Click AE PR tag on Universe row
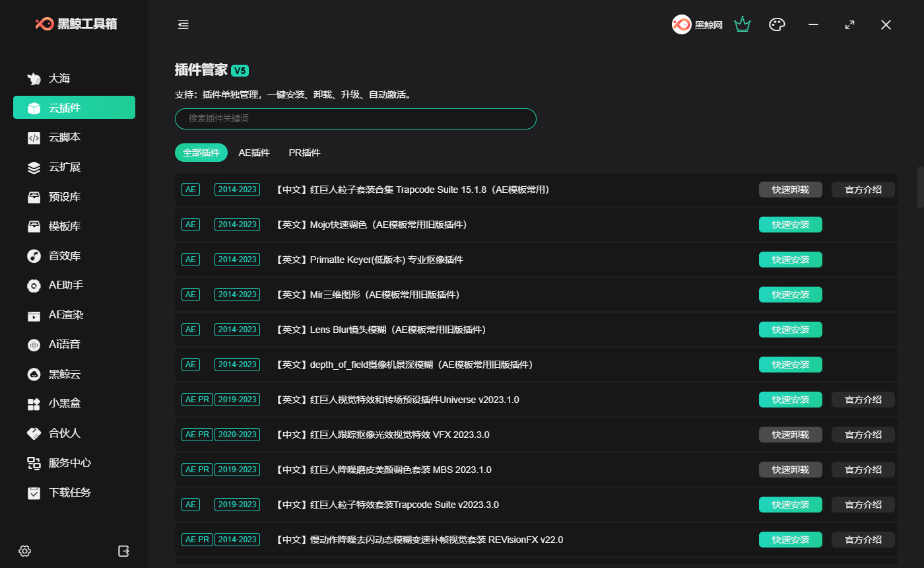The width and height of the screenshot is (924, 568). [x=197, y=400]
